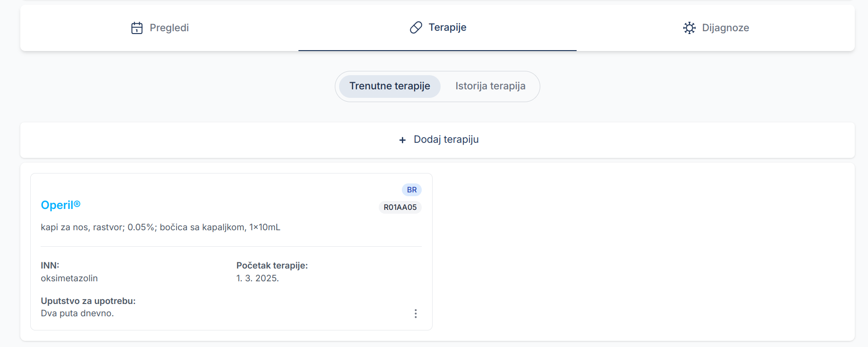Click the kapi za nos description text
868x347 pixels.
click(161, 227)
